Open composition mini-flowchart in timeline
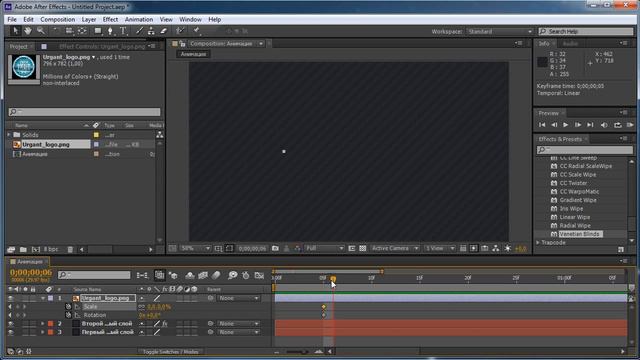 tap(142, 276)
